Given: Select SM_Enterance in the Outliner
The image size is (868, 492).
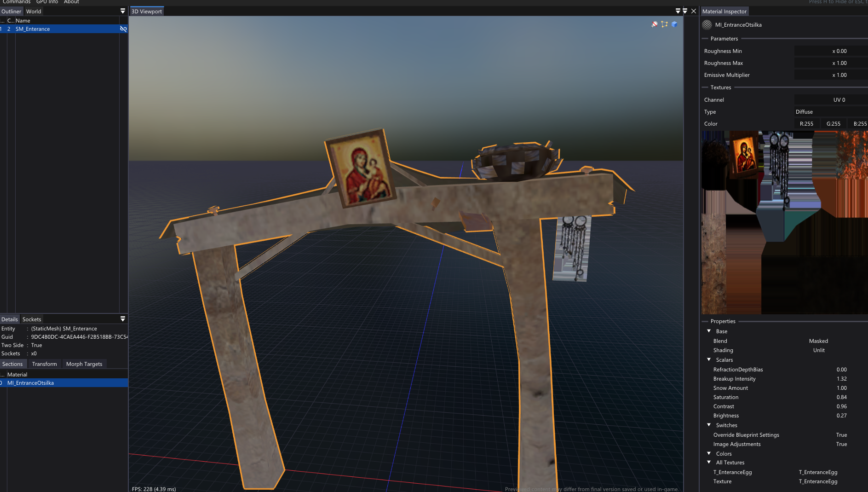Looking at the screenshot, I should (64, 29).
